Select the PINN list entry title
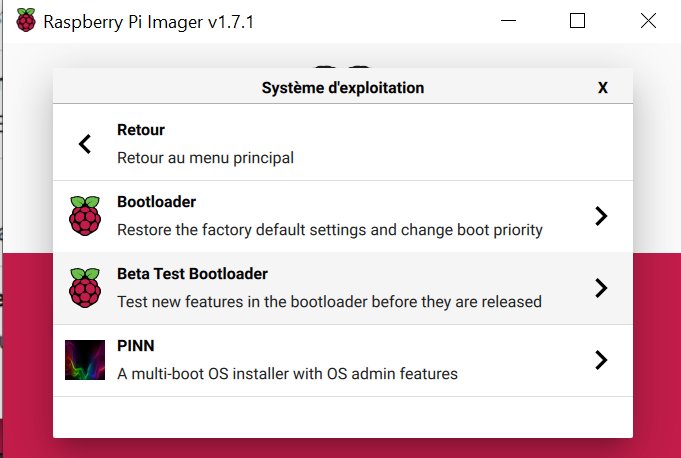Viewport: 681px width, 458px height. coord(136,346)
